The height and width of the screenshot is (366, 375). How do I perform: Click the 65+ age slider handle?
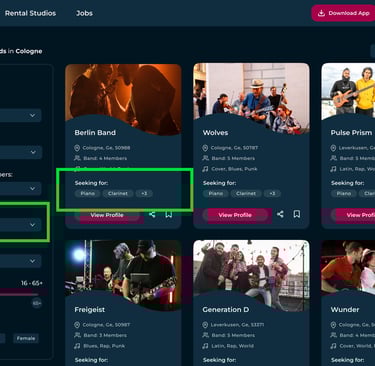pos(37,303)
